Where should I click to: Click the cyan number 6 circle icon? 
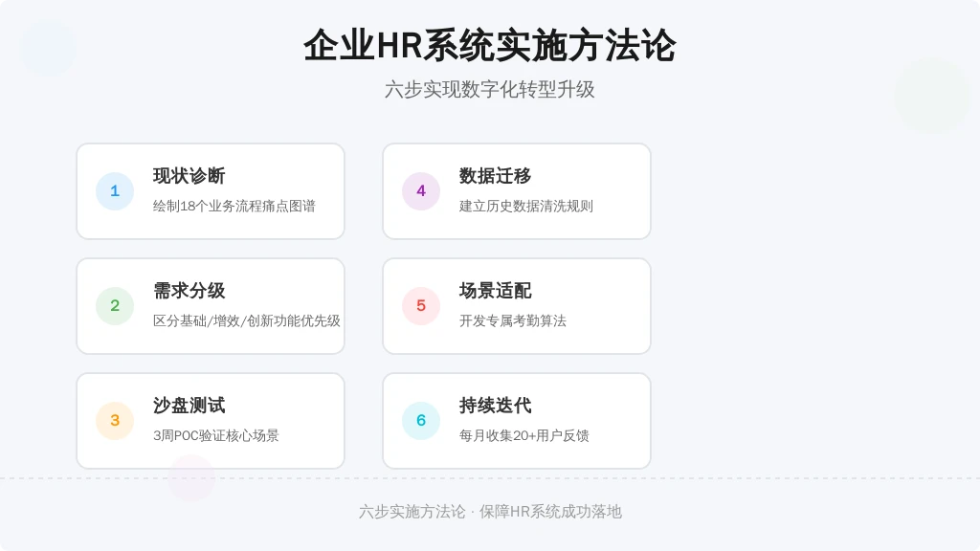tap(421, 421)
